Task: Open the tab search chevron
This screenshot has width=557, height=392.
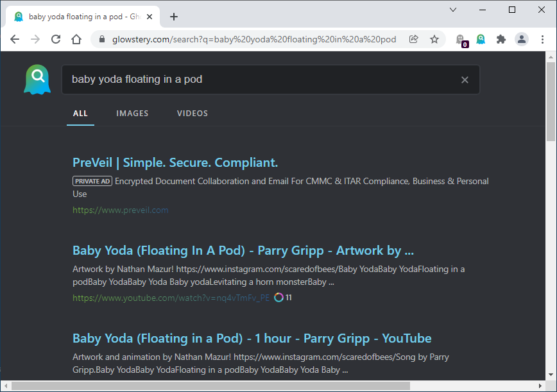Action: pos(453,10)
